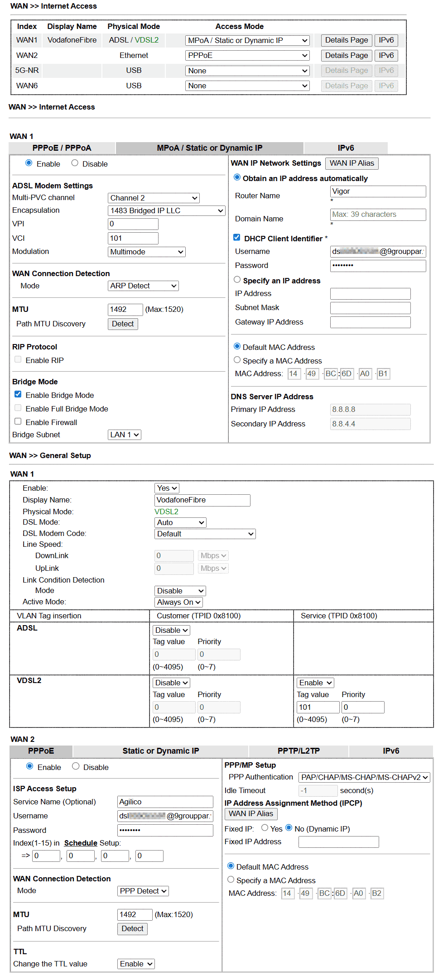Click the Fixed IP Address field
443x980 pixels.
[339, 842]
